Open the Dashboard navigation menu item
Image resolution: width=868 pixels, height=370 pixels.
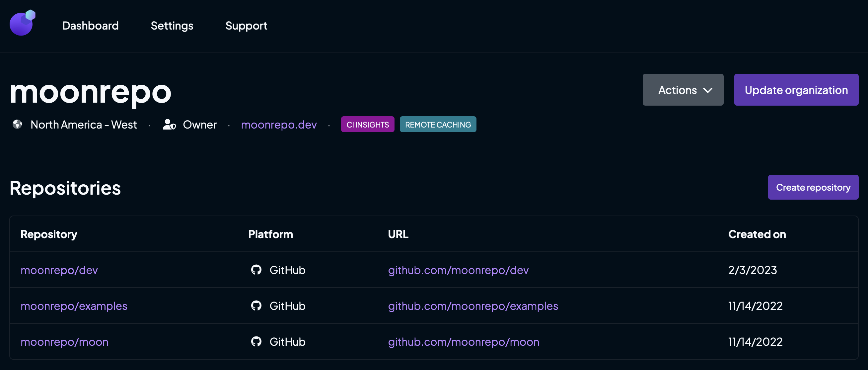(x=91, y=24)
